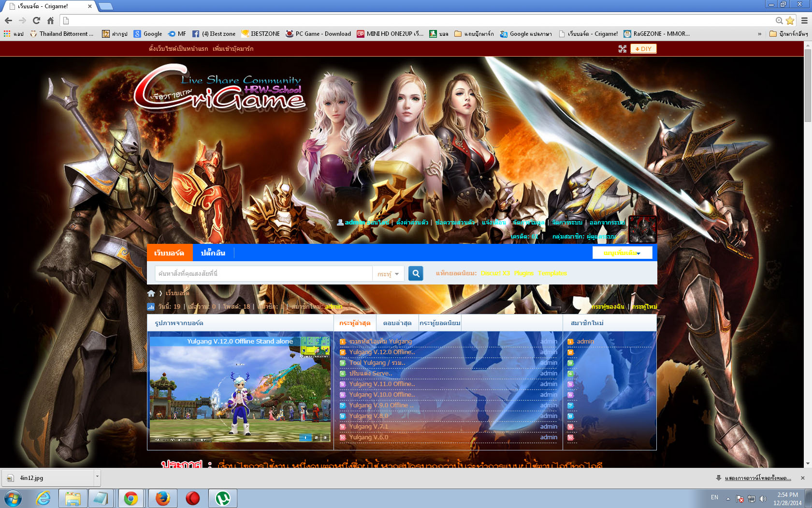
Task: Click the Windows Start button
Action: [13, 498]
